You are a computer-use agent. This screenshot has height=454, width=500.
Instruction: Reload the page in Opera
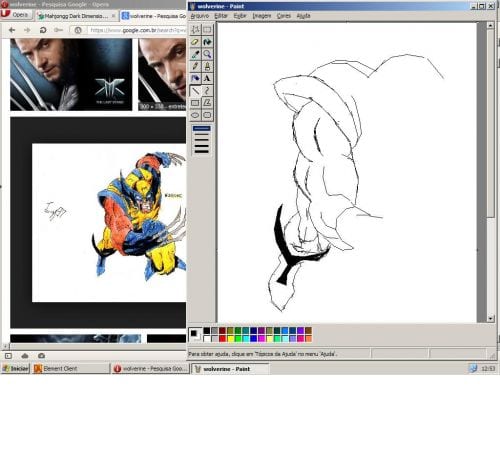coord(43,30)
